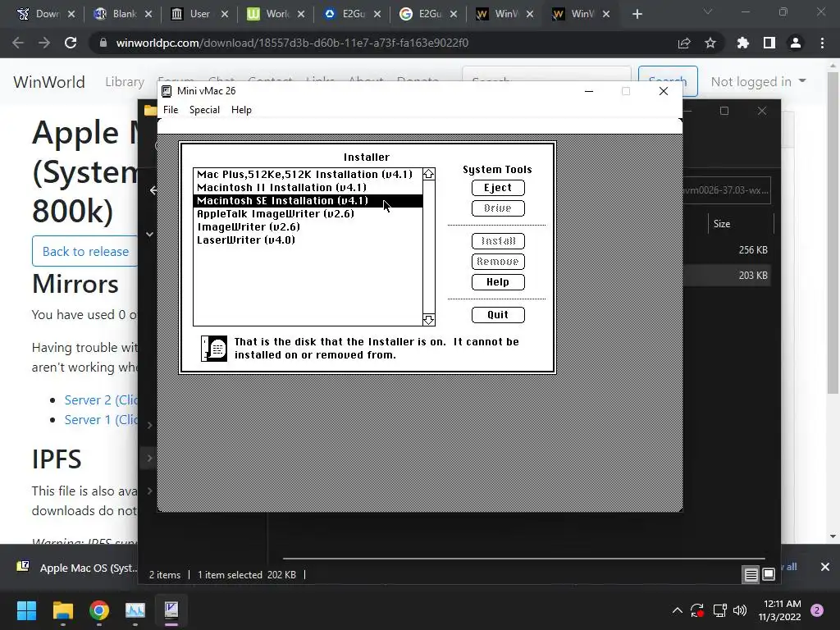Open Chrome from taskbar

click(x=99, y=610)
